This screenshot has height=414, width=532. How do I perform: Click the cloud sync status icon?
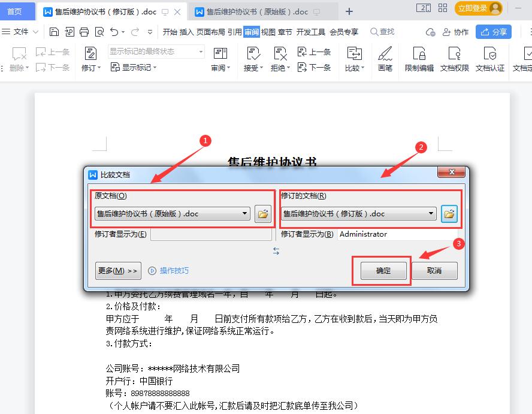click(x=431, y=32)
